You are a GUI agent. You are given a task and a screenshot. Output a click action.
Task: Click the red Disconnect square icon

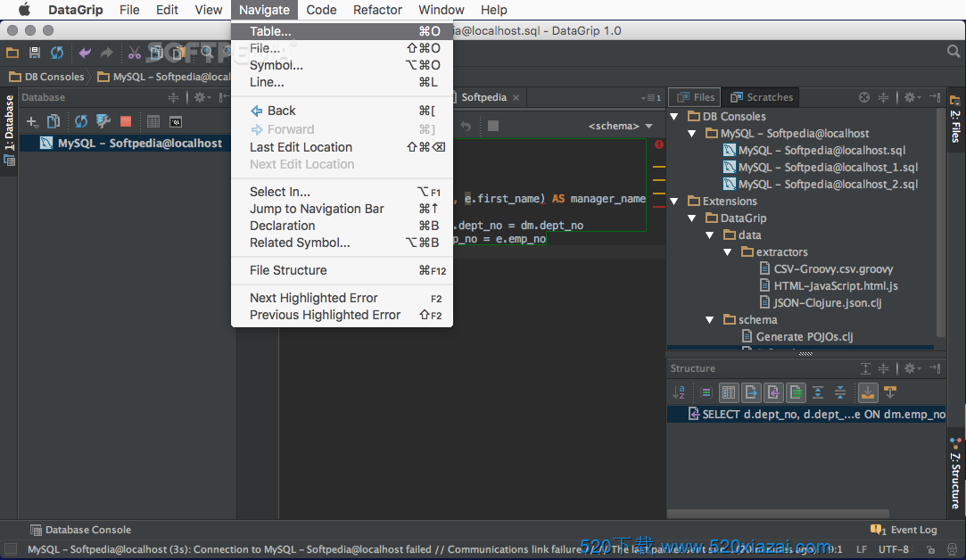pyautogui.click(x=126, y=121)
